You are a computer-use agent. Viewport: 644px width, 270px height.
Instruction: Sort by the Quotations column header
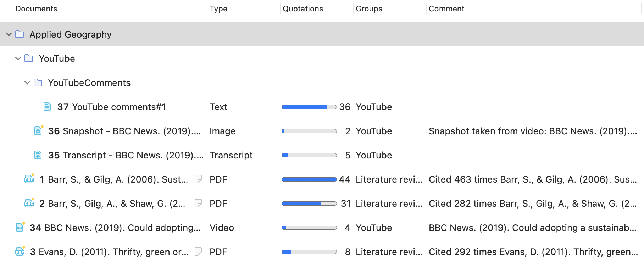click(x=302, y=9)
